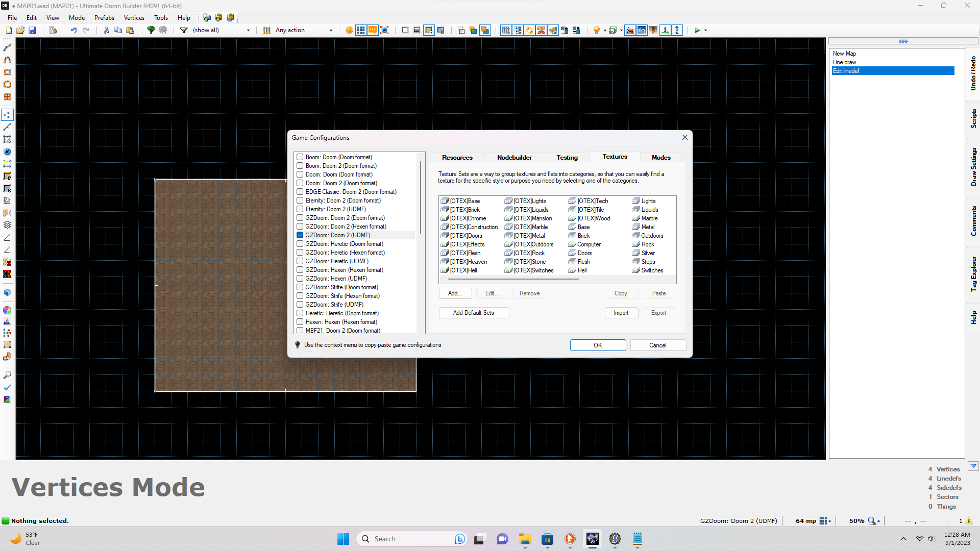980x551 pixels.
Task: Select the Draw Ellipse tool
Action: tap(7, 84)
